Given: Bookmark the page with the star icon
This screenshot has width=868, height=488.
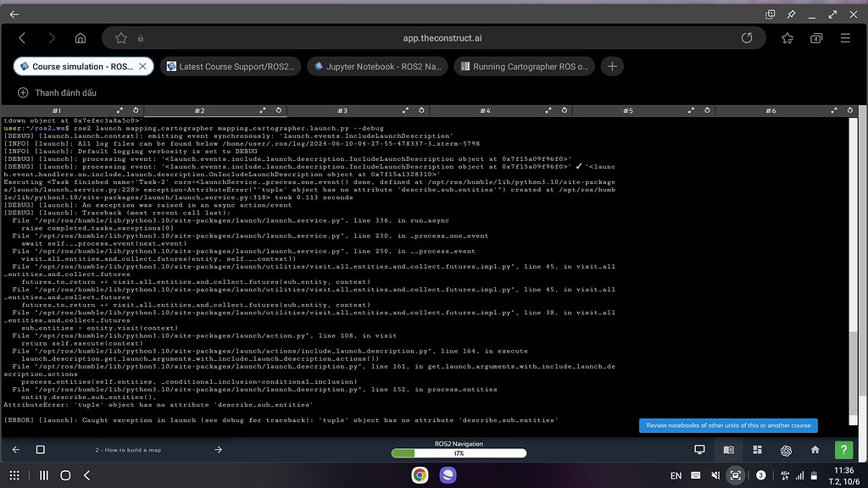Looking at the screenshot, I should pos(121,37).
